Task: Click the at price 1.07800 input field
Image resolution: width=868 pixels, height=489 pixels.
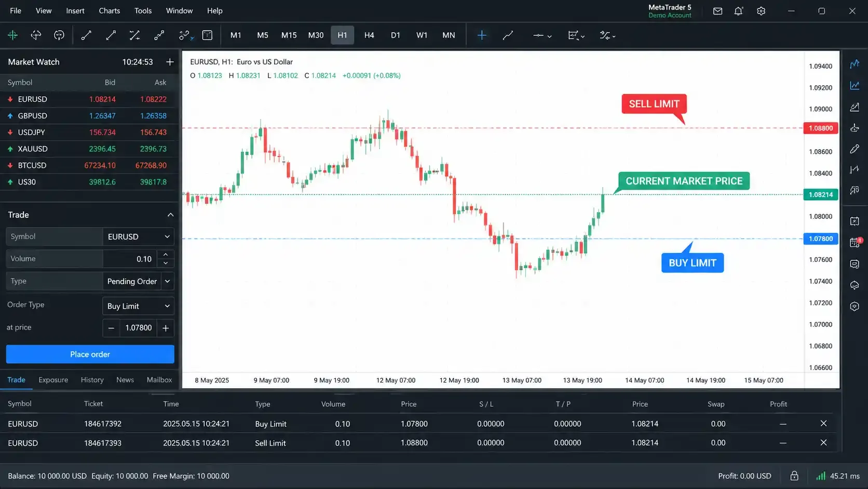Action: (x=139, y=328)
